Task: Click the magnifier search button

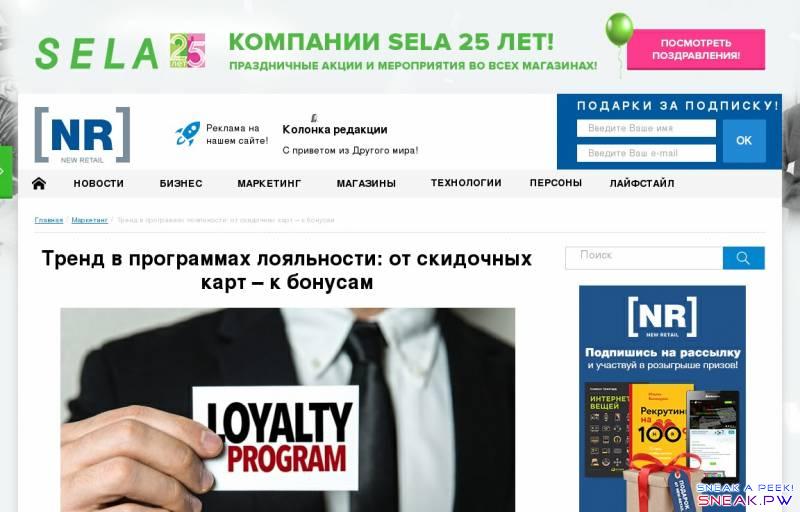Action: [x=743, y=258]
